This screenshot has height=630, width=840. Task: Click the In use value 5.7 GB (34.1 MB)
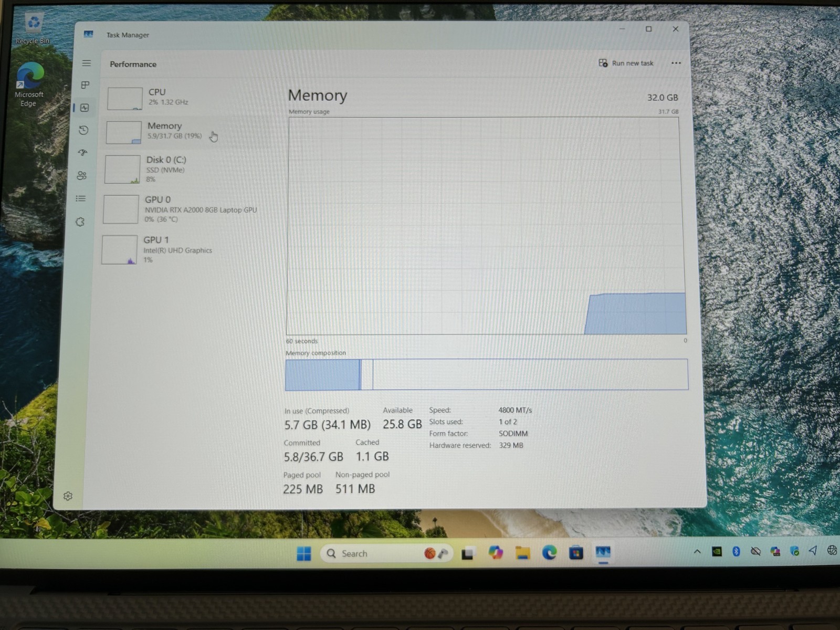pyautogui.click(x=328, y=425)
